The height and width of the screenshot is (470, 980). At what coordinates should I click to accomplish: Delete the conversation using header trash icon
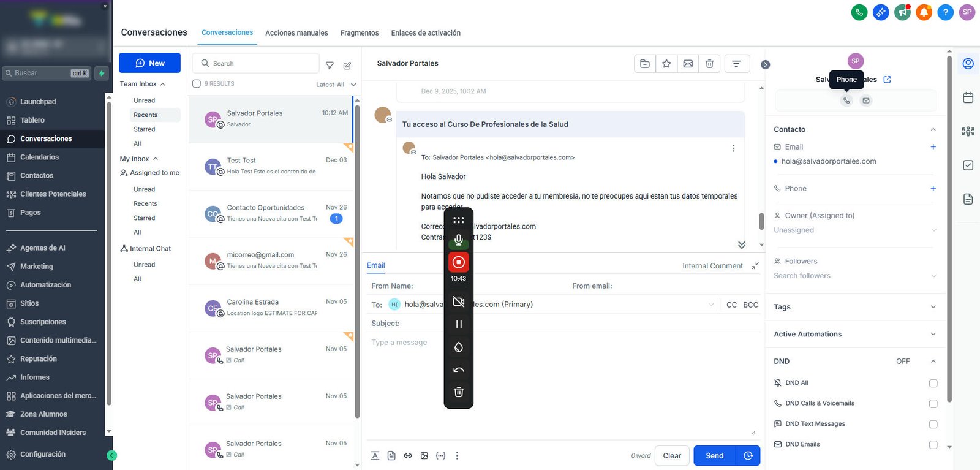[x=709, y=63]
